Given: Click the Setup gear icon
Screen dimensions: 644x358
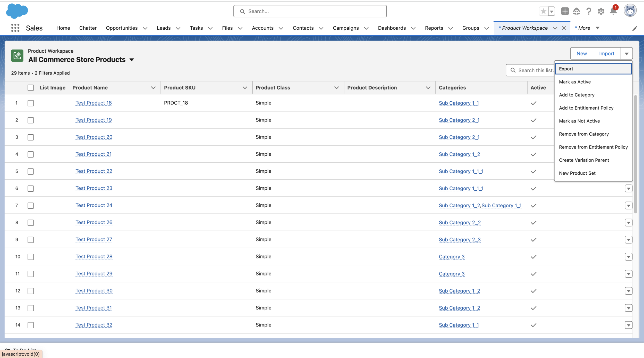Looking at the screenshot, I should (601, 11).
